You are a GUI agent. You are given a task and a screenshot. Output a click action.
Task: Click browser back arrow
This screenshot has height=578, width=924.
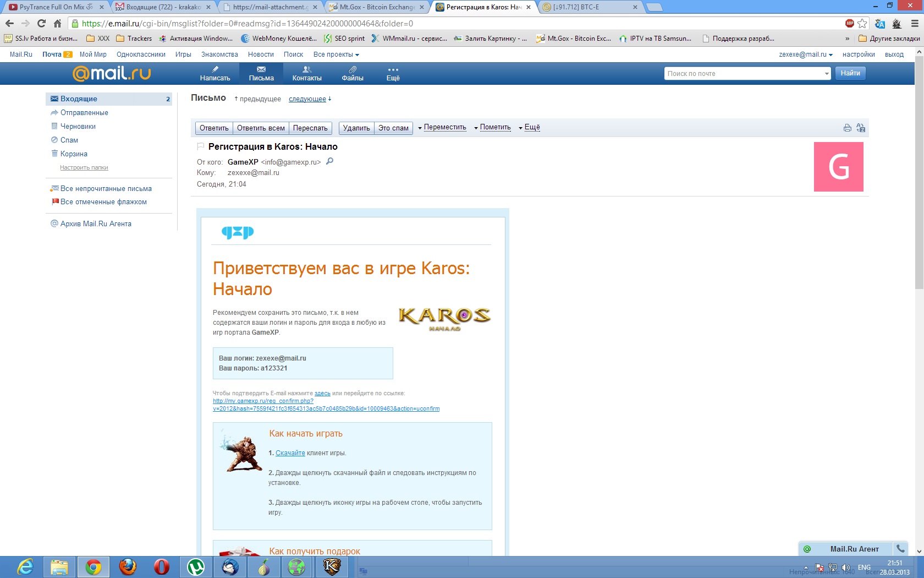[9, 24]
